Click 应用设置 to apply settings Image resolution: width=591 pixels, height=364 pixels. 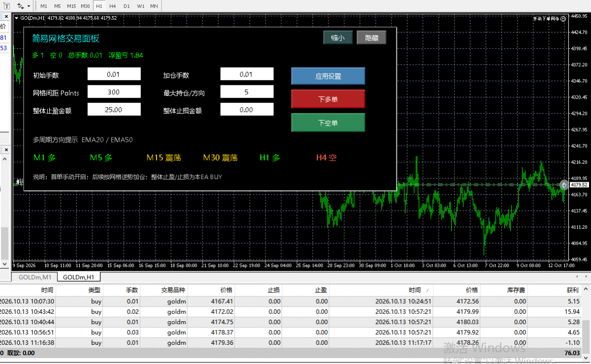click(x=328, y=76)
